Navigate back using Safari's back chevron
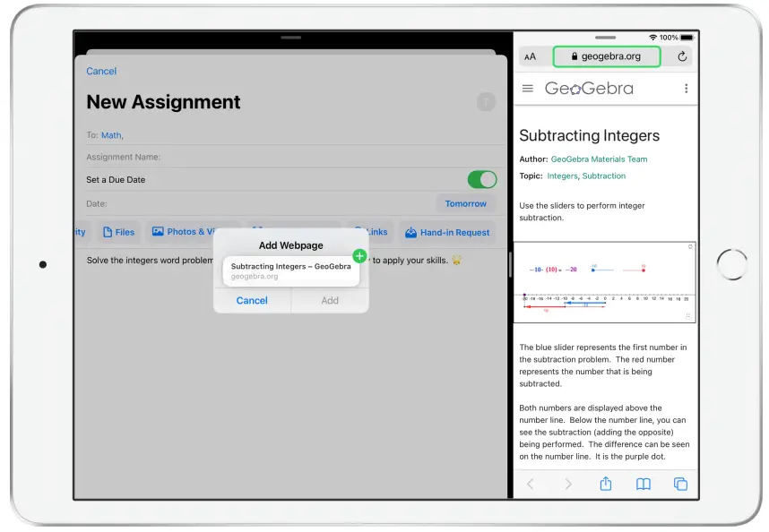 click(x=531, y=484)
